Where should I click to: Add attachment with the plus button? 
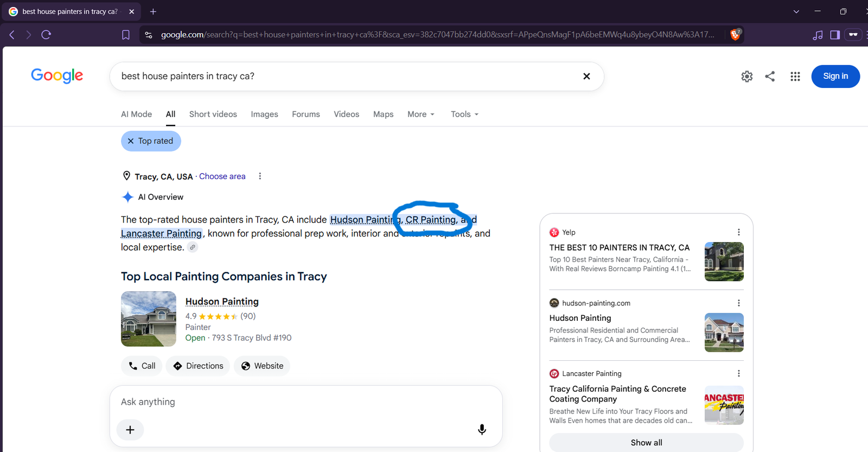(130, 430)
